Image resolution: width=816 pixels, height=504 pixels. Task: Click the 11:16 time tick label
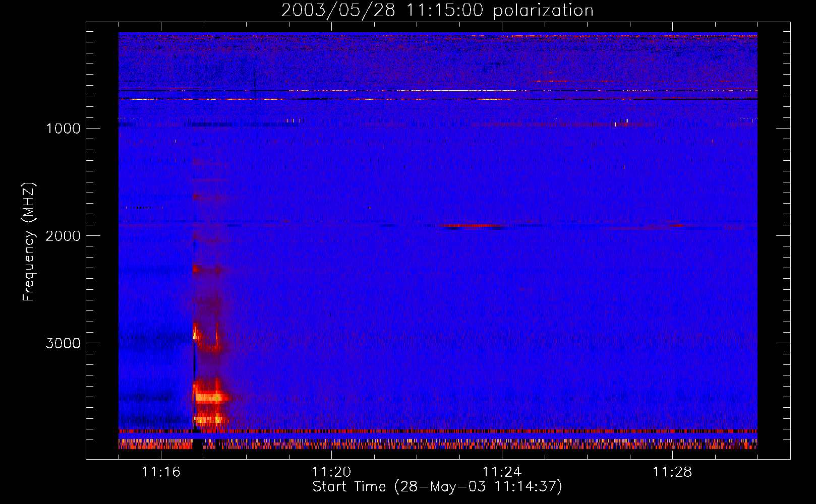tap(161, 472)
